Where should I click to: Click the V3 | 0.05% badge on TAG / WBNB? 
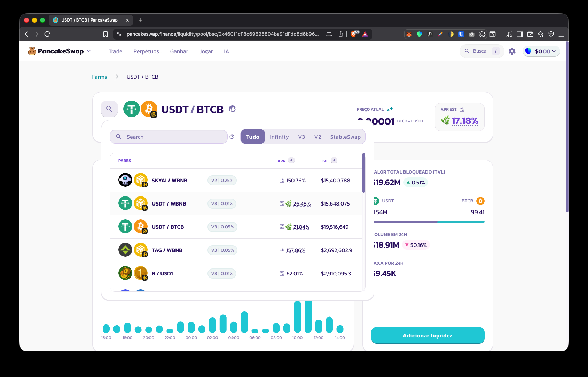tap(222, 250)
